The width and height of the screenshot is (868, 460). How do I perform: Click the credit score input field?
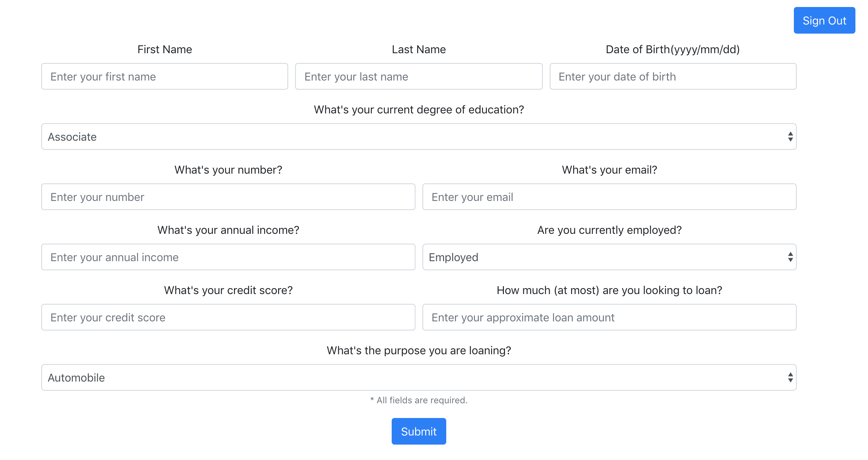228,318
